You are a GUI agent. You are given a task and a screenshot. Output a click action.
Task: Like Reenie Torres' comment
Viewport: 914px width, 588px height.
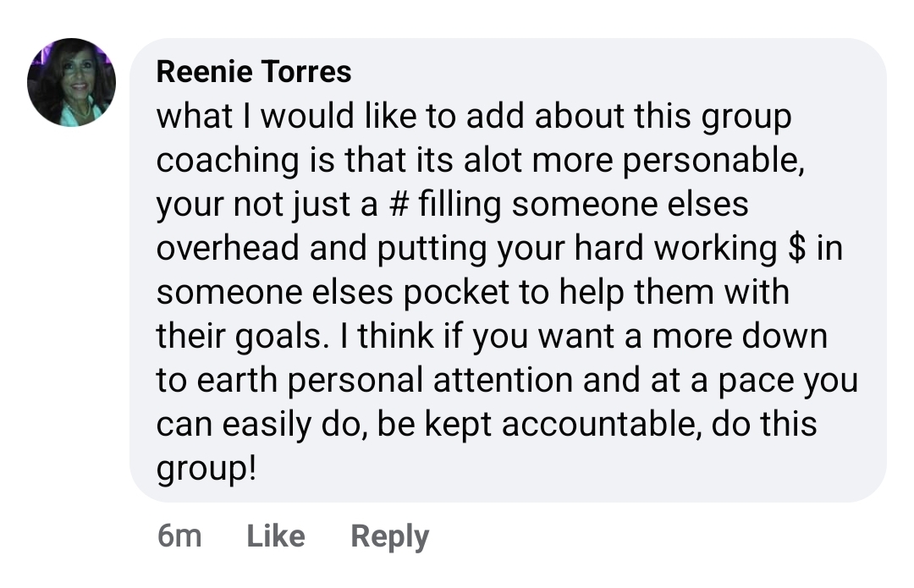(x=276, y=536)
